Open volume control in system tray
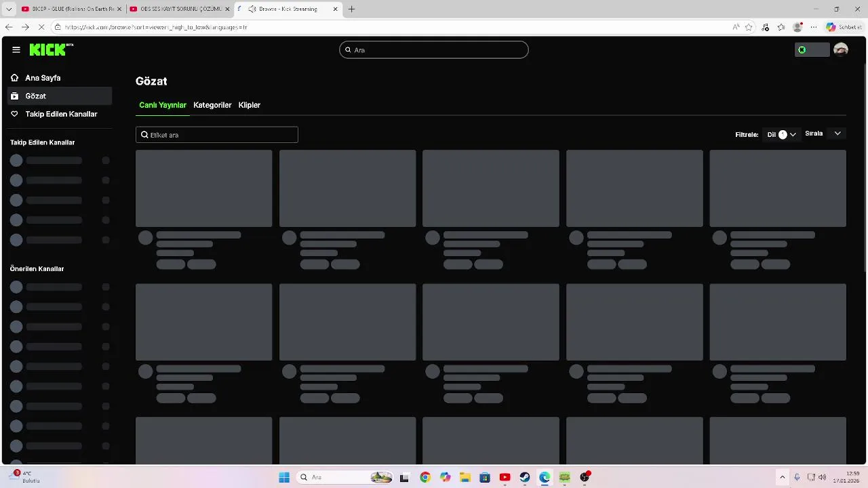Screen dimensions: 868x488 [823, 477]
